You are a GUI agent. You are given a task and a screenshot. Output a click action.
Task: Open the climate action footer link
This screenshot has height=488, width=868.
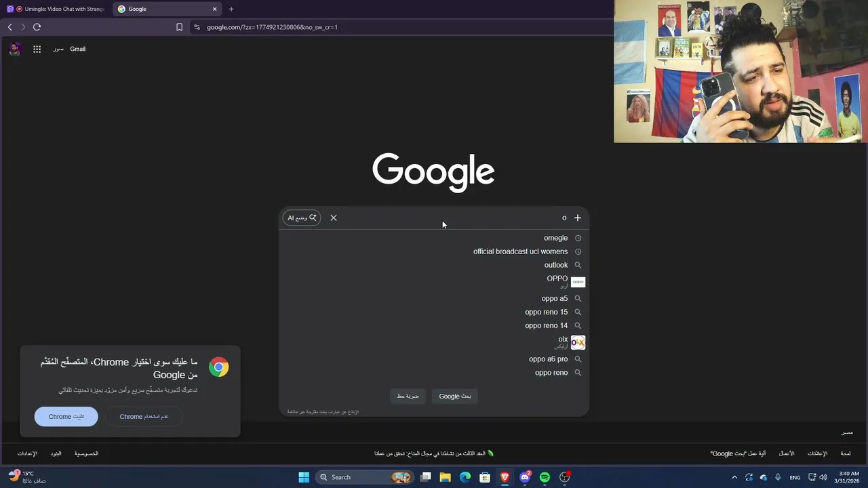434,453
